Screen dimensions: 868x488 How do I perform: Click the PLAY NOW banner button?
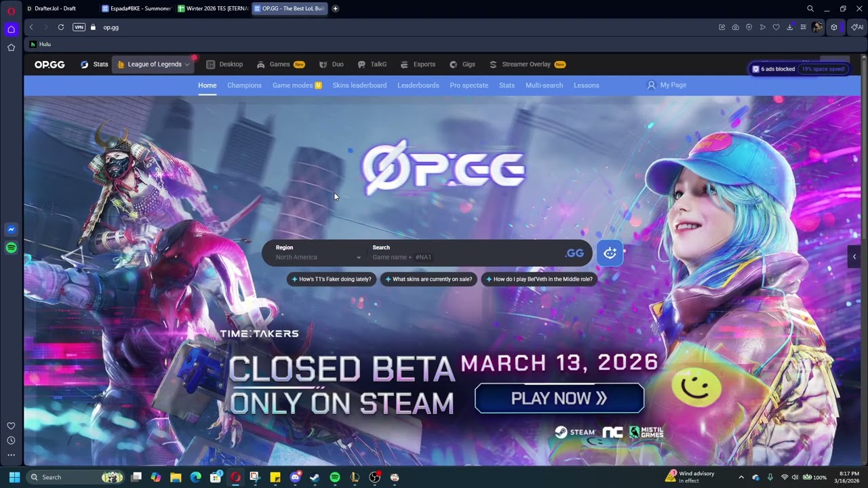(x=559, y=399)
